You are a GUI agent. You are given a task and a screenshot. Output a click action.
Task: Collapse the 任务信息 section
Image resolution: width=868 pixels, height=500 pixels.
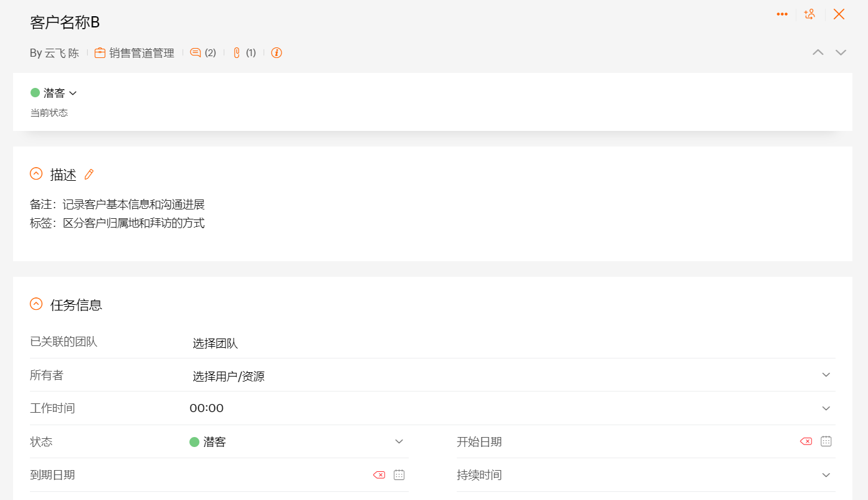(36, 304)
